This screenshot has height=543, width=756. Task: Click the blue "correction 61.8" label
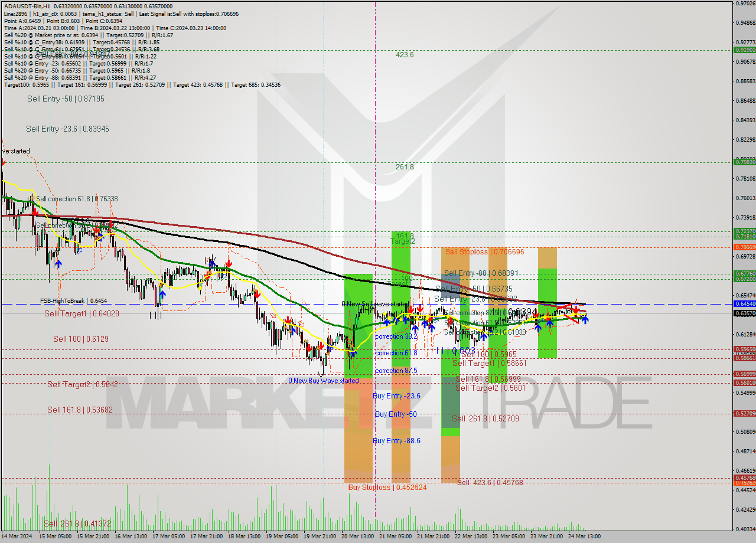coord(396,353)
